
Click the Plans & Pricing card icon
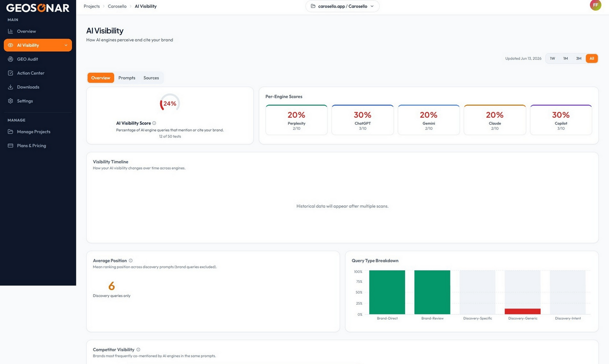[11, 146]
